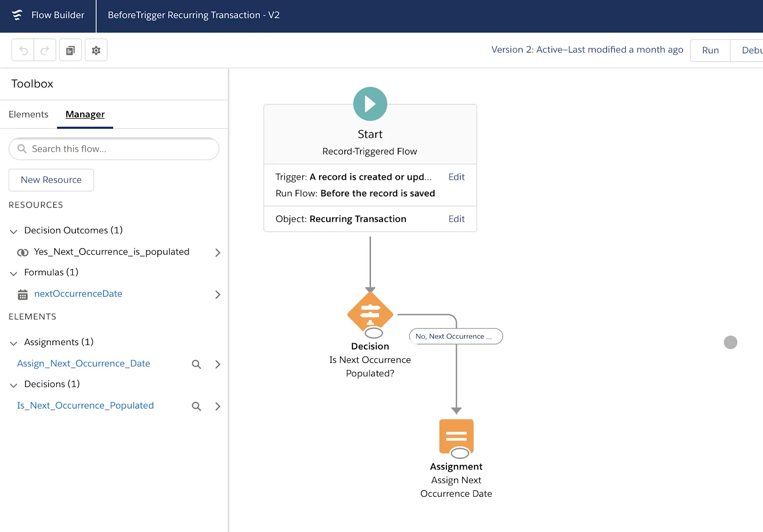Click the outcome icon beside Yes_Next_Occurrence_is_populated
Viewport: 763px width, 532px height.
(x=22, y=253)
